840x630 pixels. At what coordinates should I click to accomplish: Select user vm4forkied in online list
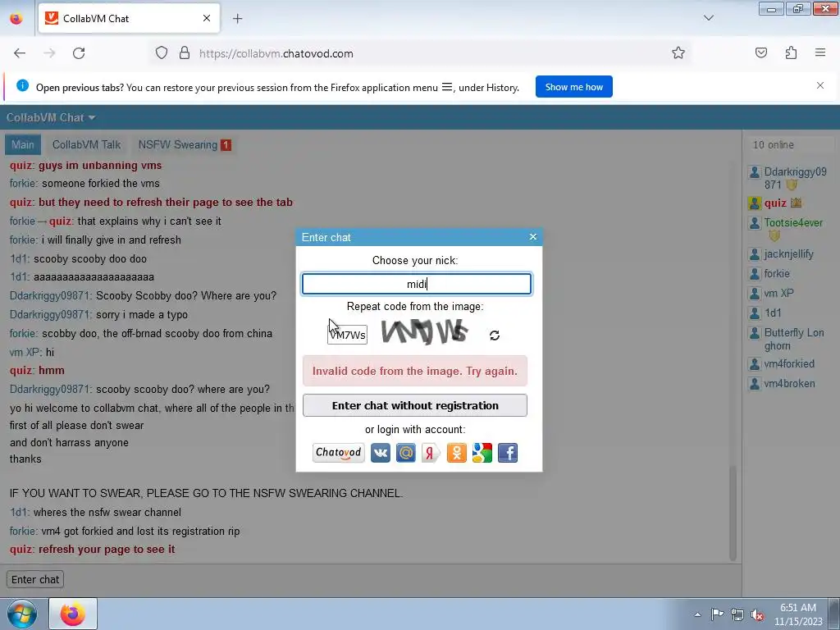tap(789, 363)
